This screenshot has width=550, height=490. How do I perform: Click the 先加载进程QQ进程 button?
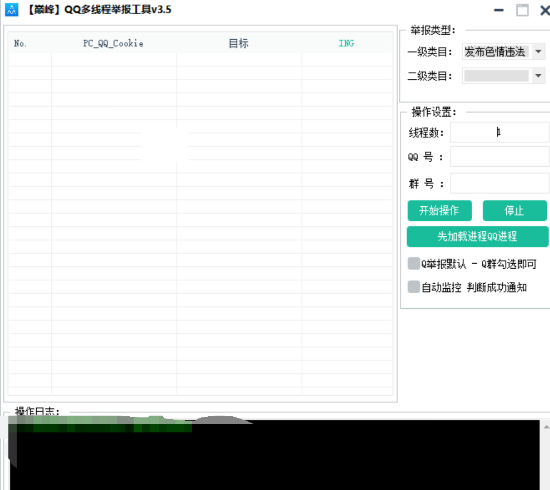[477, 236]
